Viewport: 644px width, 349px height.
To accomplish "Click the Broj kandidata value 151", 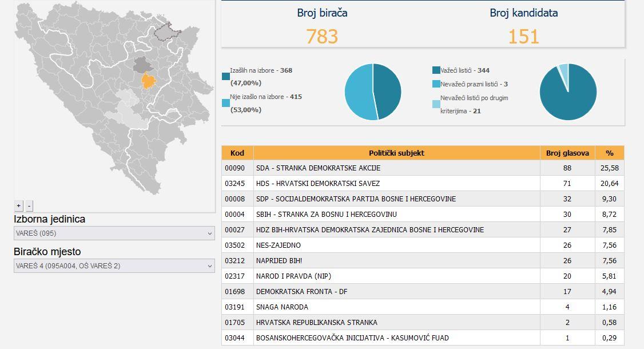I will pyautogui.click(x=524, y=36).
